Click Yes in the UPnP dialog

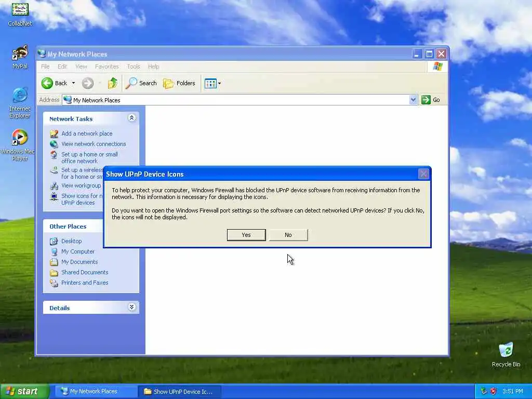246,235
